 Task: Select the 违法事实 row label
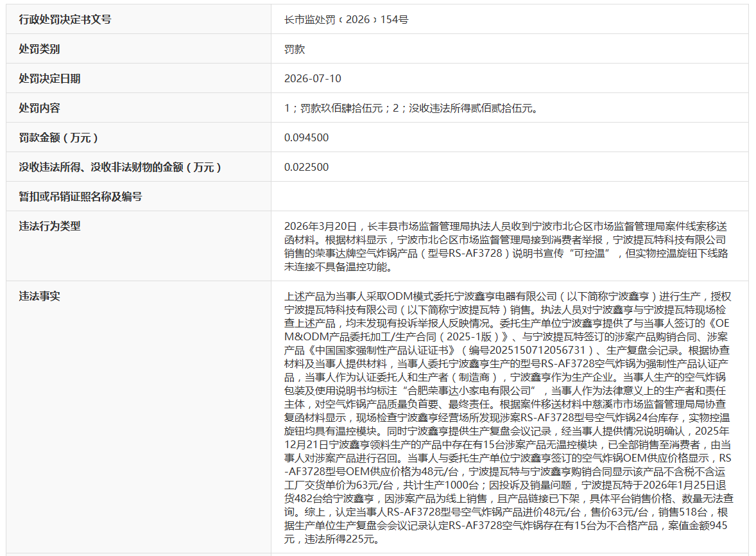tap(39, 296)
